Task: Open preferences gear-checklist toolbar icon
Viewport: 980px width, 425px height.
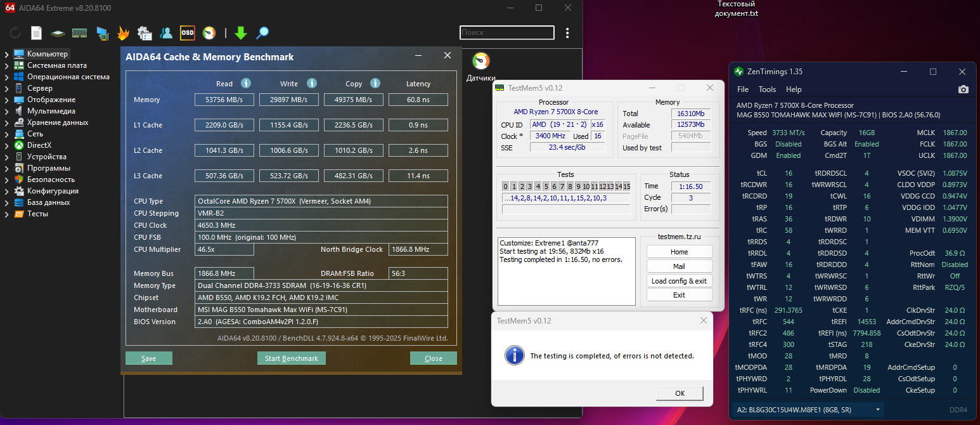Action: pyautogui.click(x=145, y=33)
